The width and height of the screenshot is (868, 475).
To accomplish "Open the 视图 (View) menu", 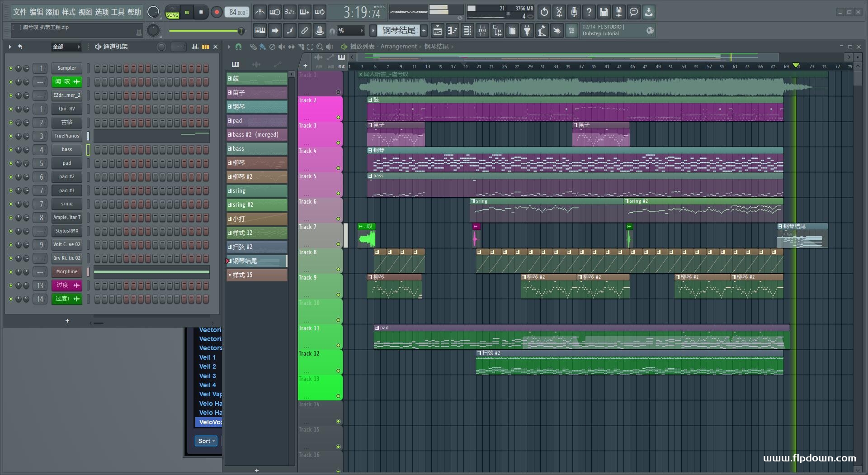I will pos(85,12).
